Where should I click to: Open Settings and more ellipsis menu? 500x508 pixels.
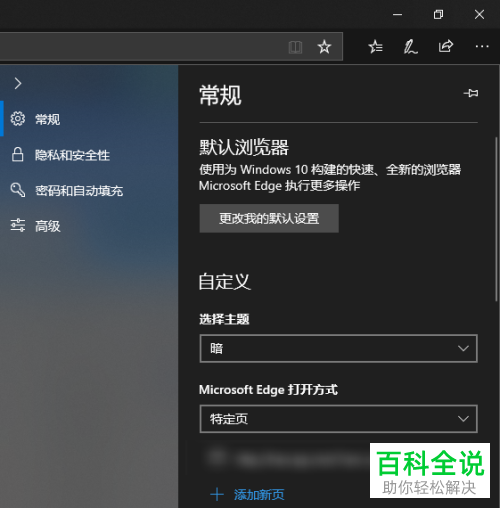click(482, 47)
